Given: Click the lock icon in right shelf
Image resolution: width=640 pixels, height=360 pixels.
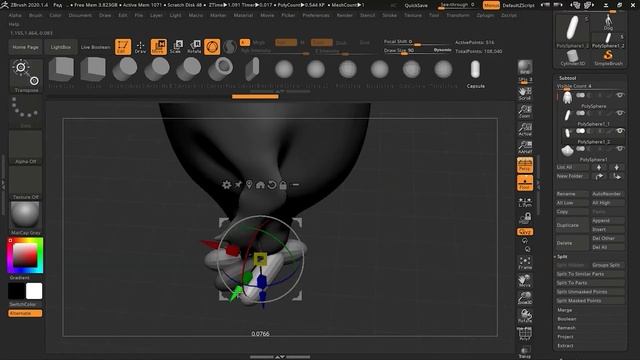Looking at the screenshot, I should pyautogui.click(x=525, y=218).
